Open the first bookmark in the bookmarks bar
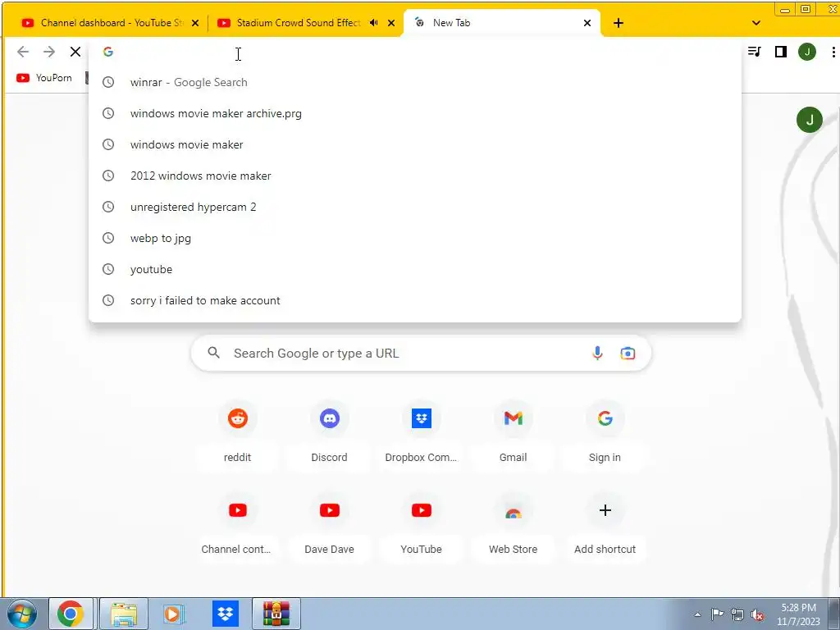Viewport: 840px width, 630px height. click(44, 78)
